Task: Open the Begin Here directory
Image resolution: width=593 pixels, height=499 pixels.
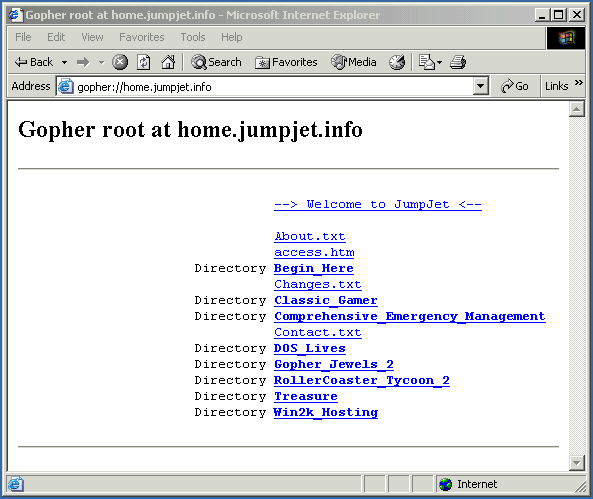Action: [314, 269]
